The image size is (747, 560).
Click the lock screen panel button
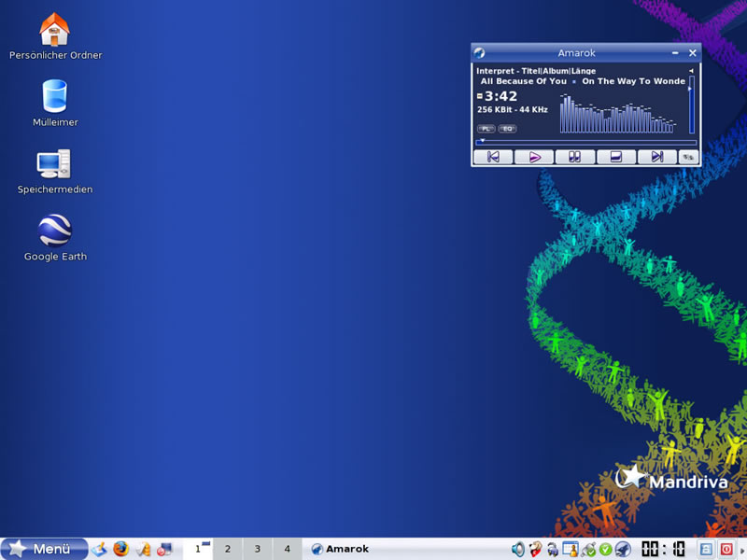click(706, 549)
